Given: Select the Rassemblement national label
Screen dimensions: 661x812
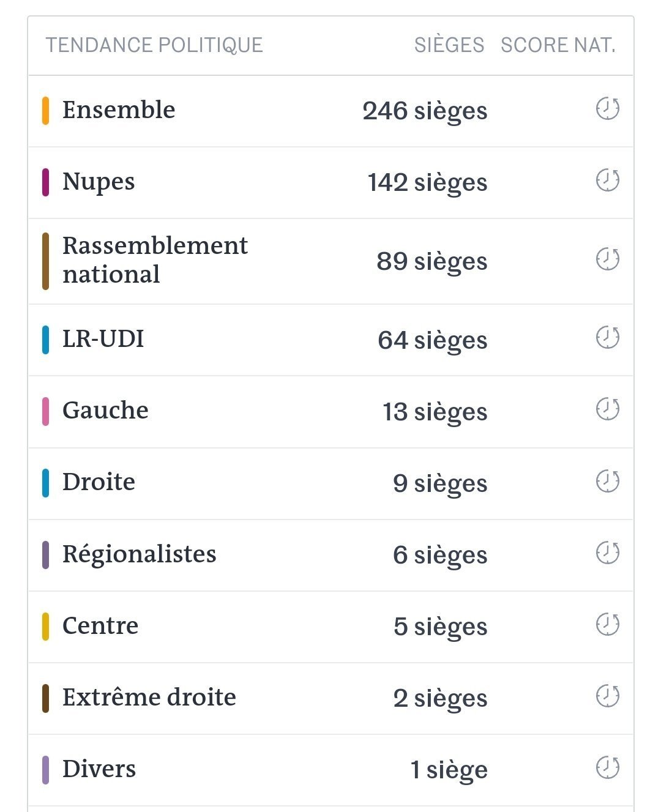Looking at the screenshot, I should click(x=155, y=259).
